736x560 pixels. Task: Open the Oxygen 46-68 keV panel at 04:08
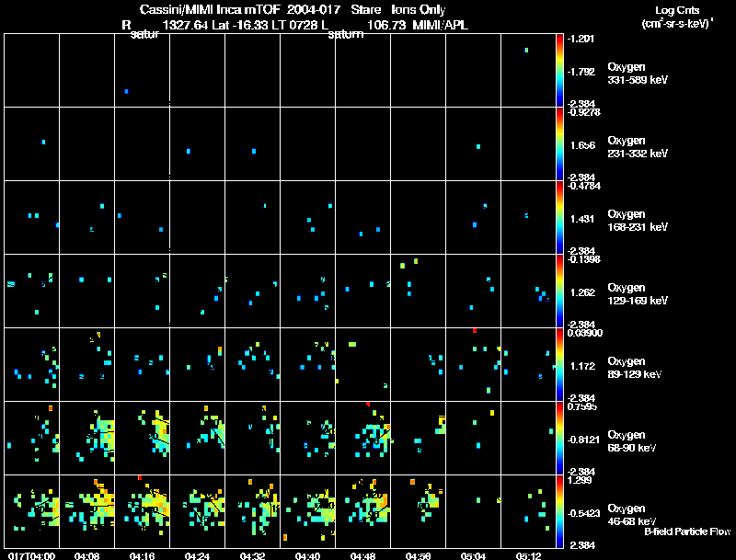pos(86,511)
